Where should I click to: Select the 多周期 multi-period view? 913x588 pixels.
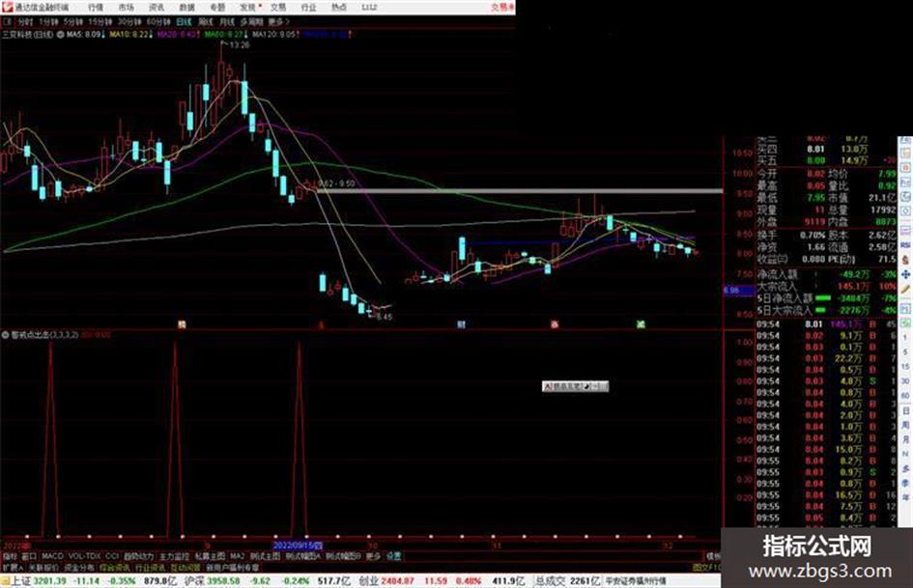[251, 21]
